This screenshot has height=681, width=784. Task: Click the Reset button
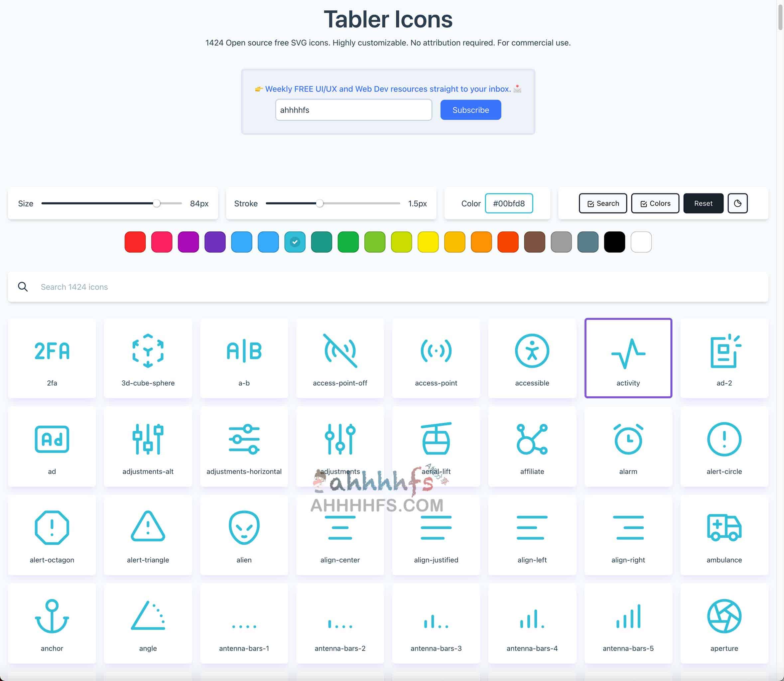pyautogui.click(x=703, y=204)
